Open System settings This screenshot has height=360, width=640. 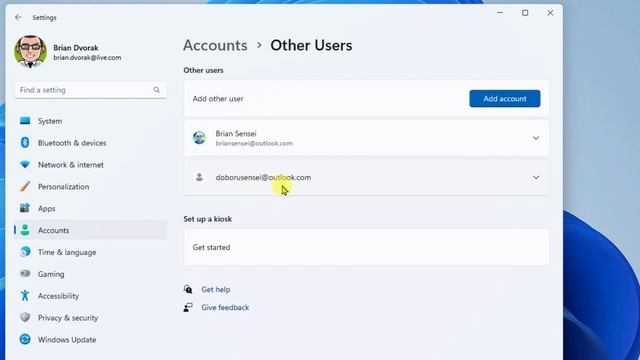[90, 121]
